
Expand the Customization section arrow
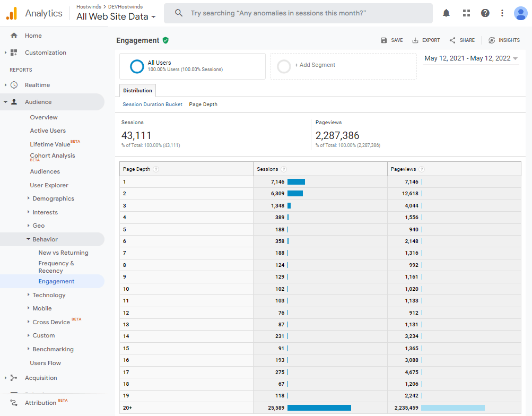[5, 53]
